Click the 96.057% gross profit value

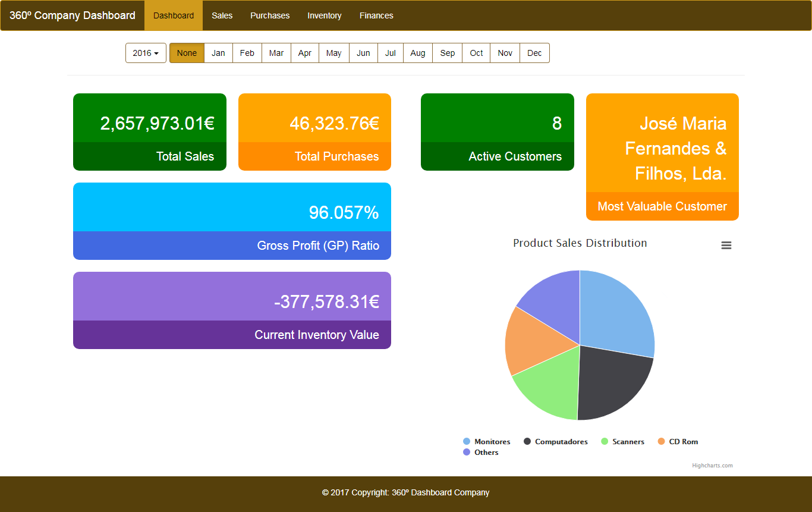[x=344, y=212]
